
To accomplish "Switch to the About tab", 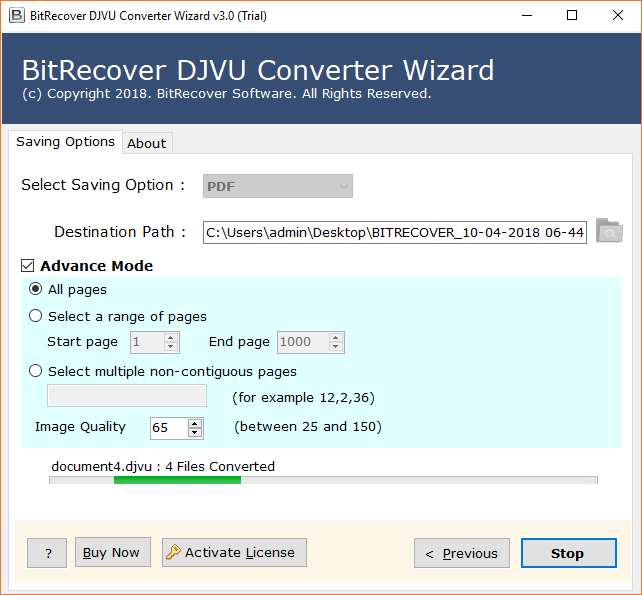I will (x=147, y=143).
